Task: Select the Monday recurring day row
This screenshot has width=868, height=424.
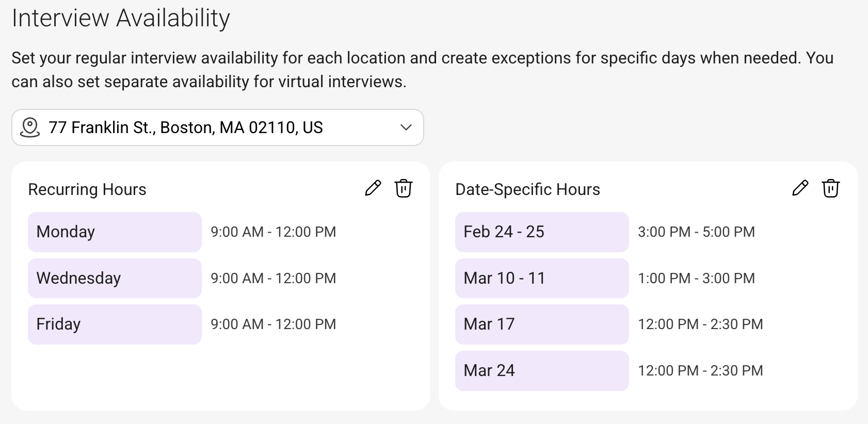Action: pyautogui.click(x=115, y=232)
